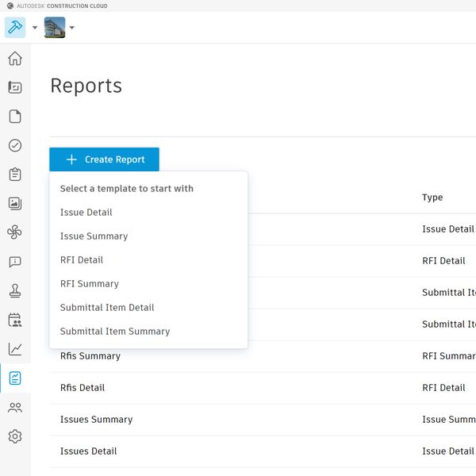Select RFI Summary template
The image size is (476, 476).
pos(90,284)
